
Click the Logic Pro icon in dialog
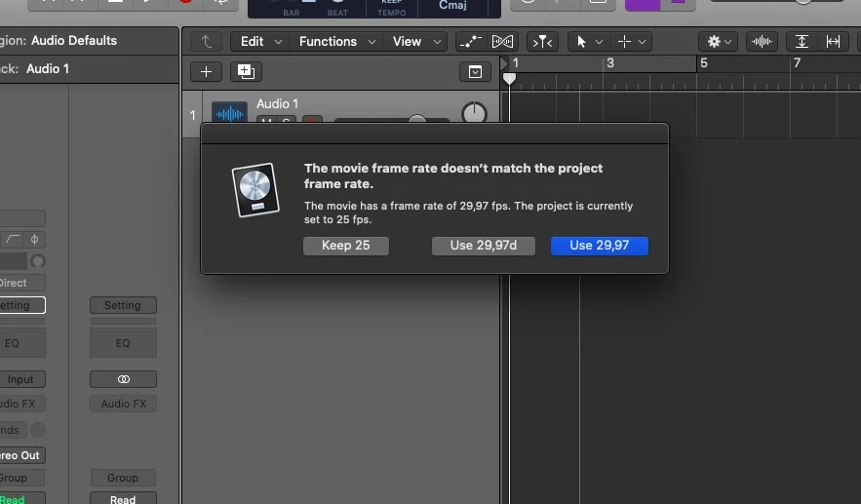[255, 190]
